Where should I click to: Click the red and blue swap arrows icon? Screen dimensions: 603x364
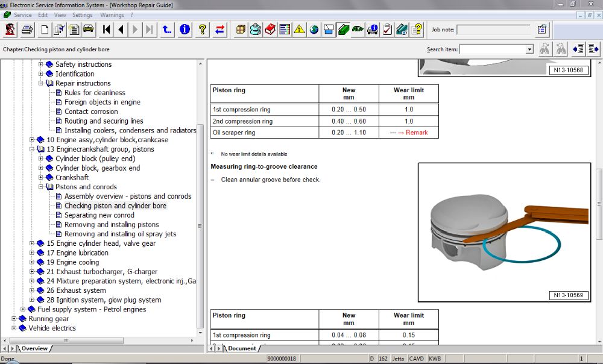pyautogui.click(x=220, y=30)
